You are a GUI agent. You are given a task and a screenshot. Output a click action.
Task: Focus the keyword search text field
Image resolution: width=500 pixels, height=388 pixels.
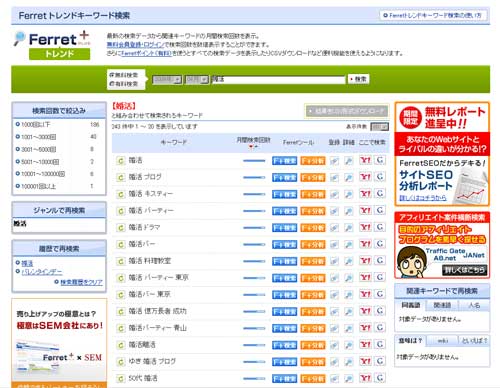278,79
